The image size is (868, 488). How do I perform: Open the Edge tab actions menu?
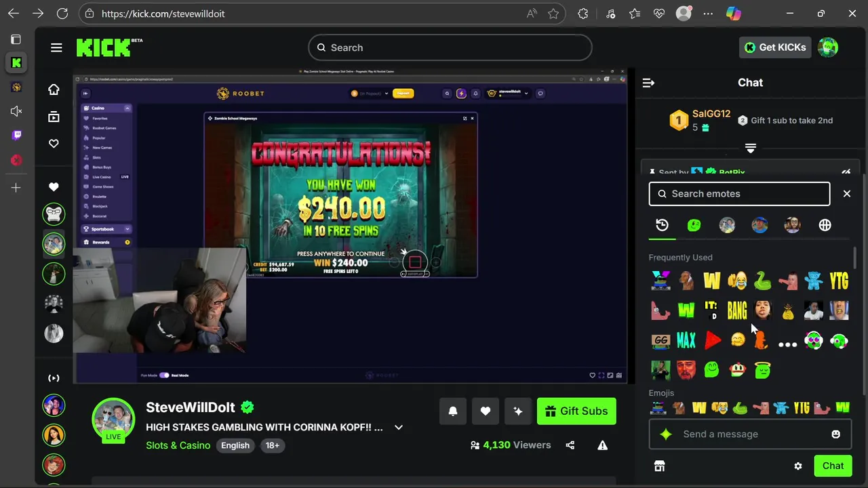tap(16, 39)
